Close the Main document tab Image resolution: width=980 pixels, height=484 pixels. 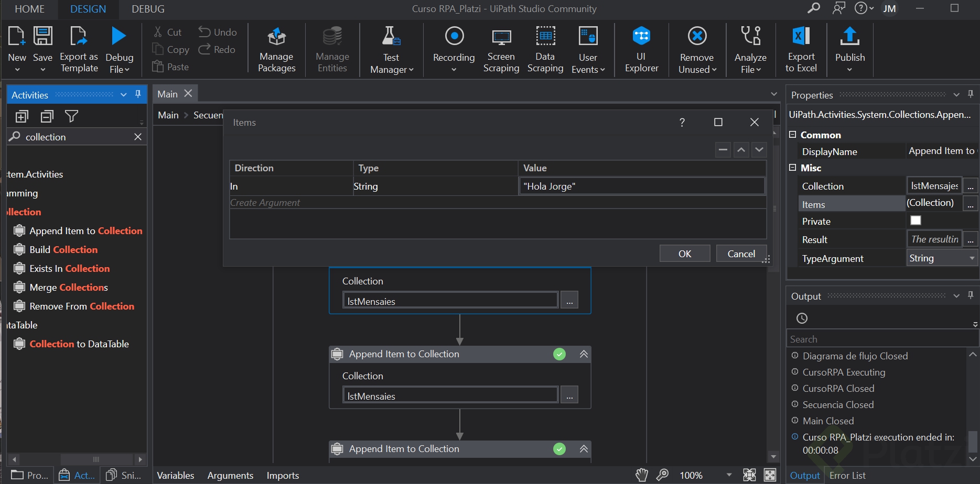[x=188, y=93]
